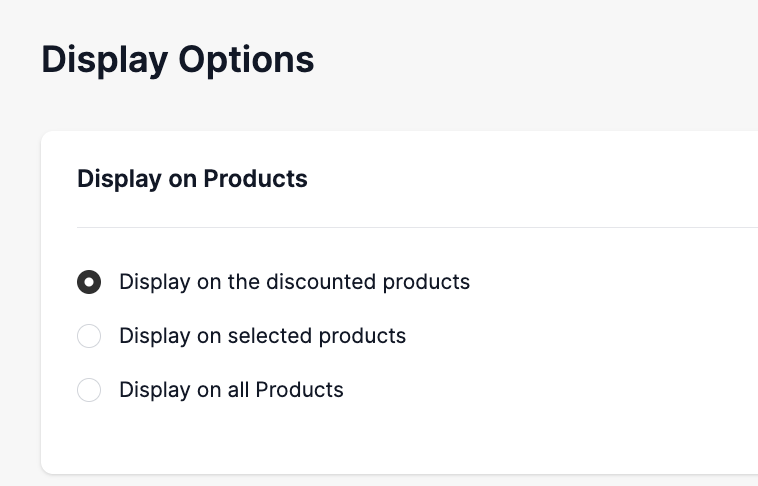
Task: Enable the empty radio circle beside all Products
Action: [x=89, y=390]
